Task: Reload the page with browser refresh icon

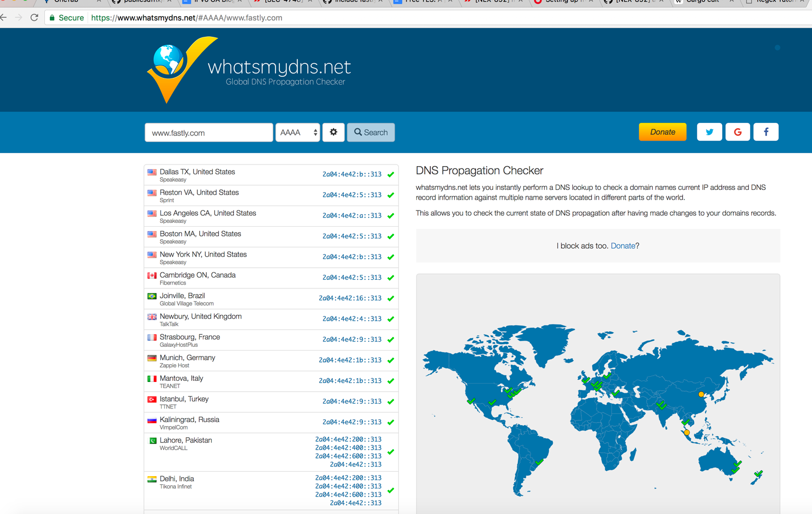Action: click(34, 17)
